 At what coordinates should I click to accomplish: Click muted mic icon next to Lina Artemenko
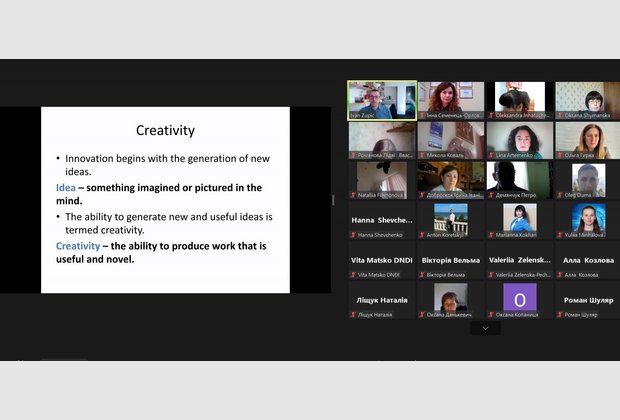point(491,155)
